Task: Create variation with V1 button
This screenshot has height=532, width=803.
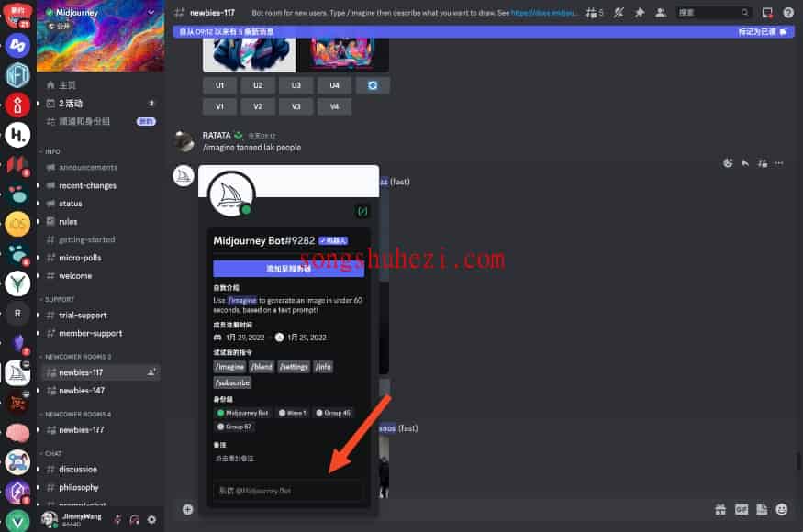Action: 219,106
